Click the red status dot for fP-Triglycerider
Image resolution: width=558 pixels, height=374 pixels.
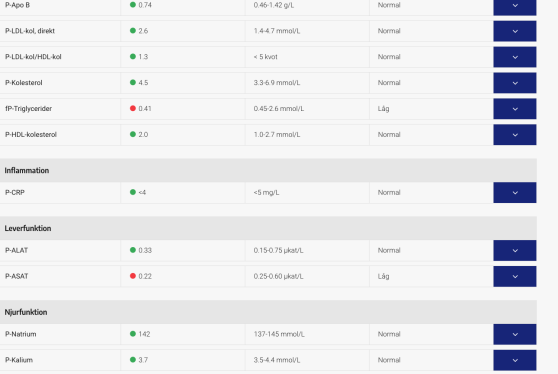tap(133, 108)
